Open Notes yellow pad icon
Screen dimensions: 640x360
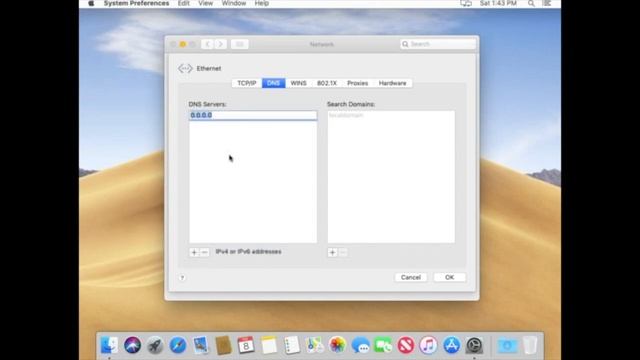pos(269,345)
